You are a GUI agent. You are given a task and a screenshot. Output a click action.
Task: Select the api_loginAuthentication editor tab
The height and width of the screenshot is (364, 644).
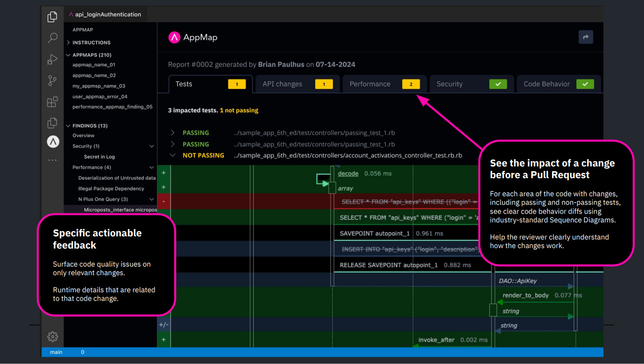click(x=105, y=14)
